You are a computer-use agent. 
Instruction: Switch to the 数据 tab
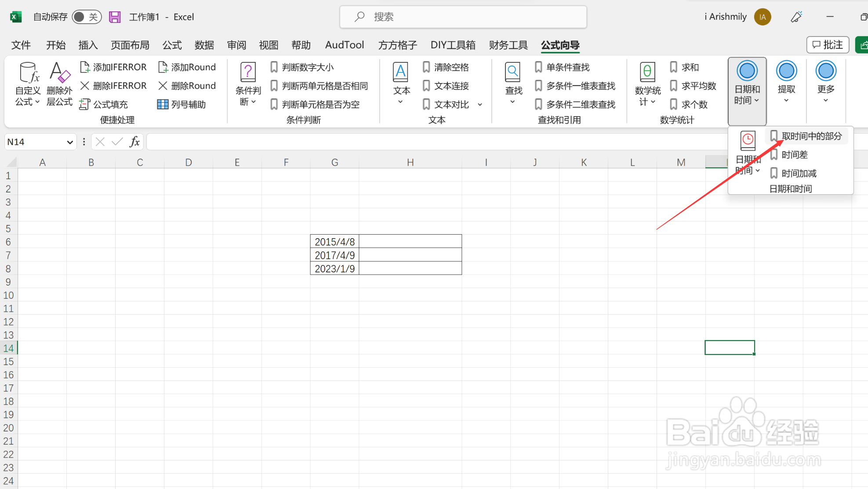pyautogui.click(x=204, y=45)
